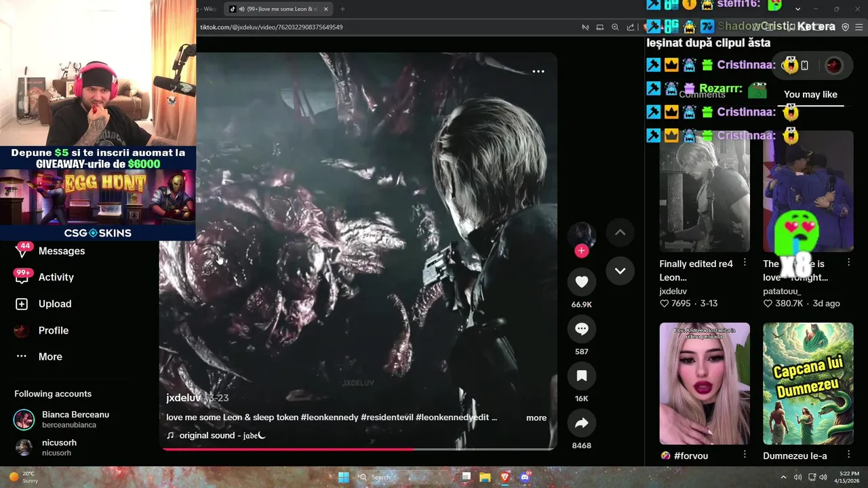The height and width of the screenshot is (488, 868).
Task: Open the #foryou blonde girl thumbnail
Action: (705, 384)
